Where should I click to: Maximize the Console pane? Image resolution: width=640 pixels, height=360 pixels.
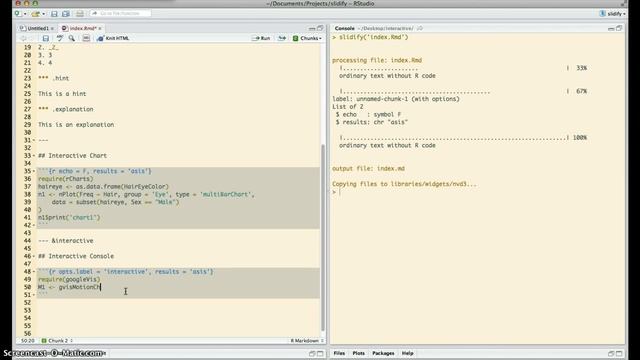coord(619,28)
